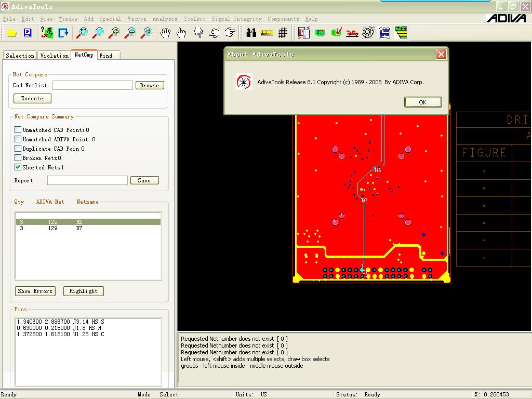Screen dimensions: 532x399
Task: Select the NetCmp tab
Action: pos(84,55)
